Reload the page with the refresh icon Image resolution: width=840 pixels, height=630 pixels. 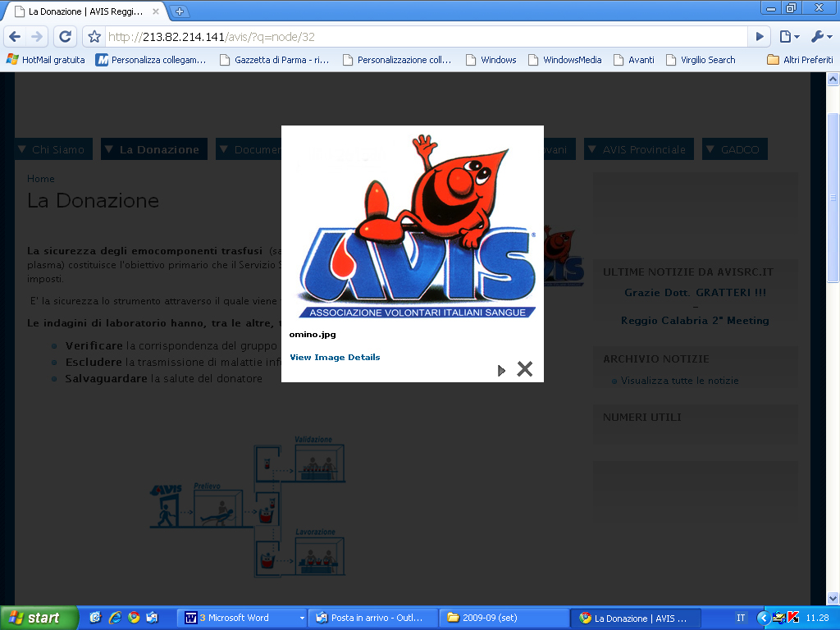click(65, 37)
